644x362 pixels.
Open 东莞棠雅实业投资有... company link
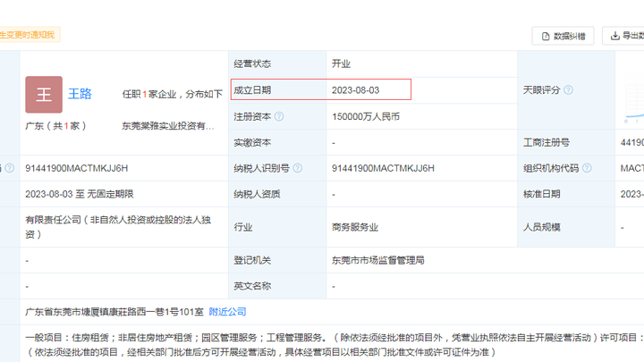point(167,126)
